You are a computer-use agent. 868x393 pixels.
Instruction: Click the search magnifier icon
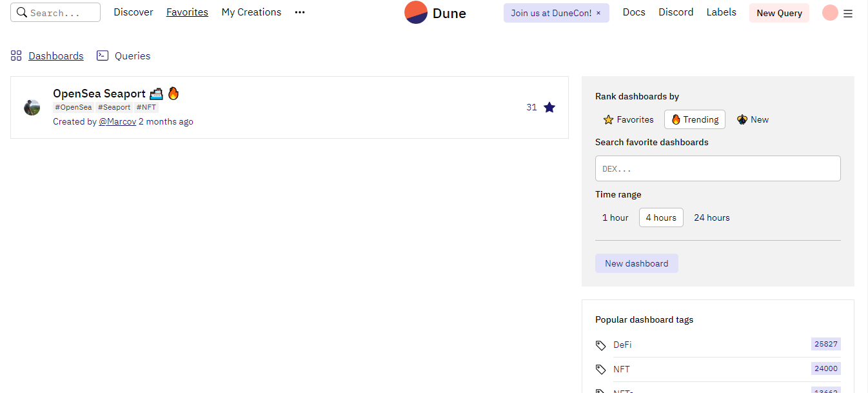(x=22, y=12)
